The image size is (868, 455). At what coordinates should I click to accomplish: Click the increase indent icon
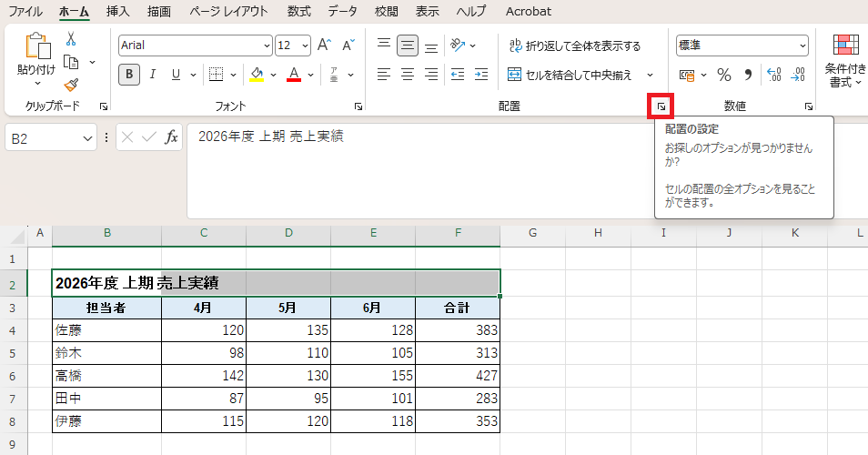tap(481, 75)
